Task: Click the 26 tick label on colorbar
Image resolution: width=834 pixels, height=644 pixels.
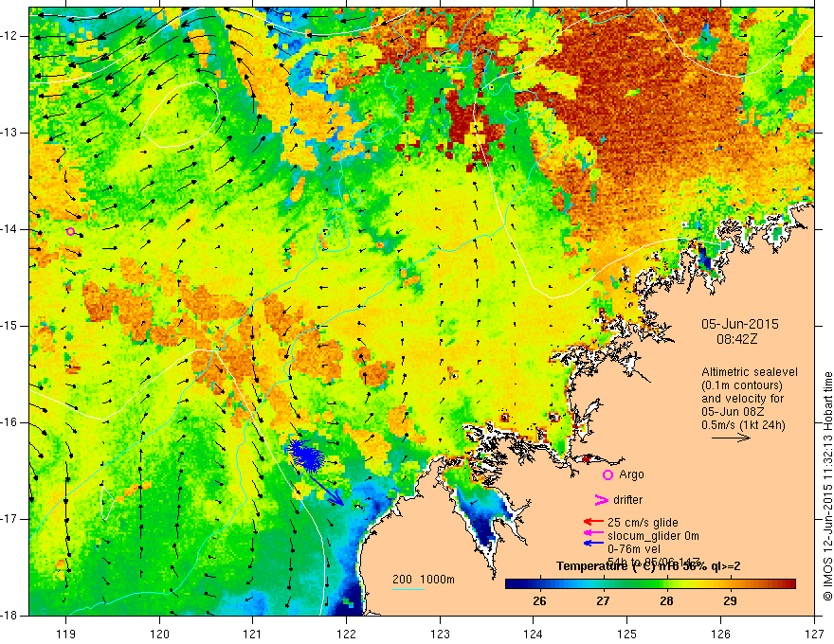Action: coord(539,601)
